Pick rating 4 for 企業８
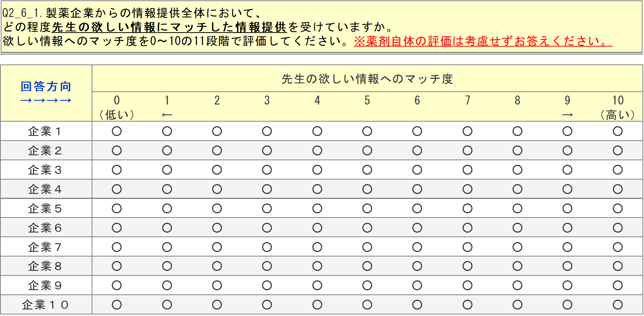The height and width of the screenshot is (316, 644). [x=317, y=266]
